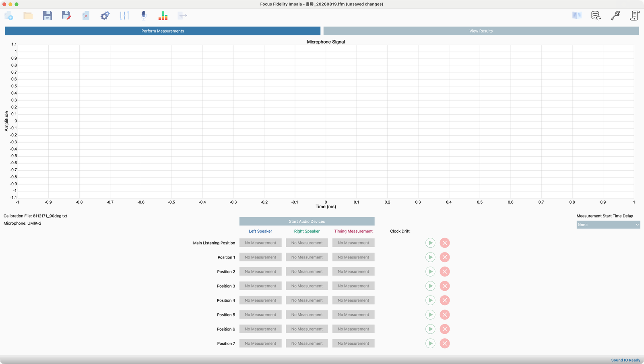The width and height of the screenshot is (644, 364).
Task: Select the microphone toolbar icon
Action: (144, 16)
